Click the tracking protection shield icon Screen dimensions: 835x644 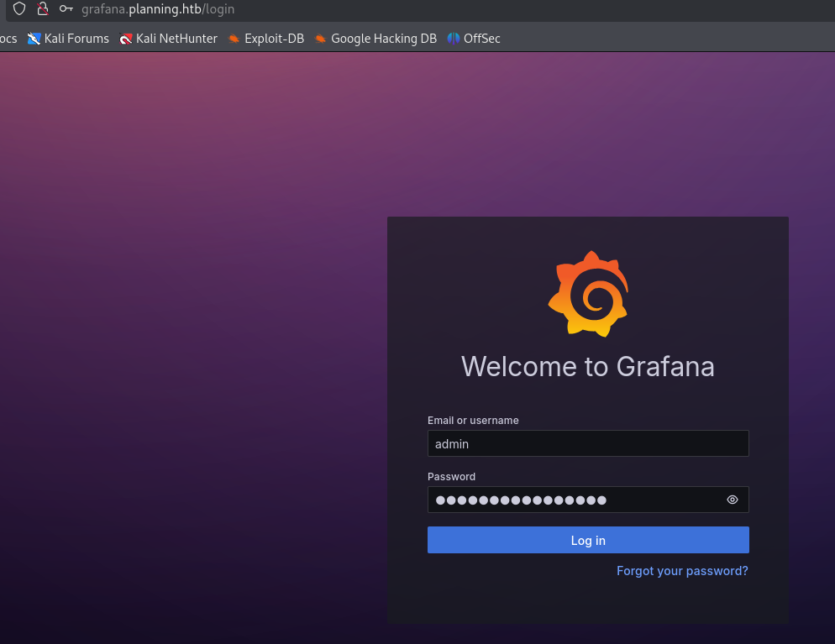click(x=19, y=9)
